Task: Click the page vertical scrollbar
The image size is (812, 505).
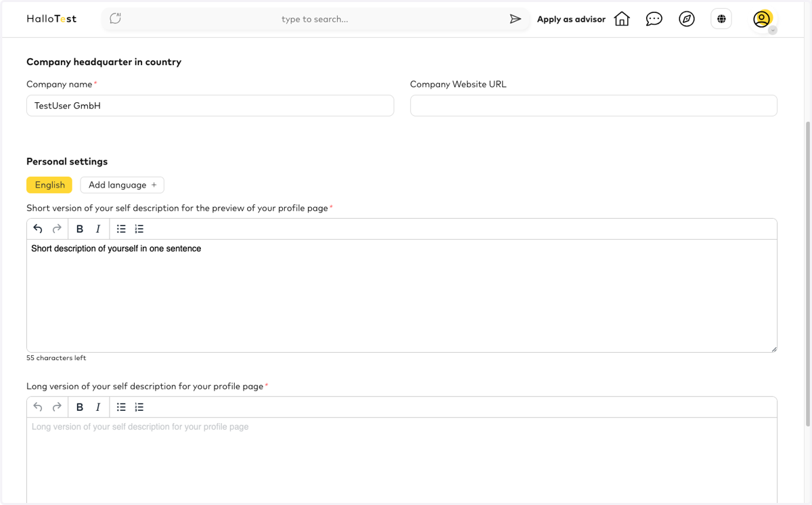Action: 808,274
